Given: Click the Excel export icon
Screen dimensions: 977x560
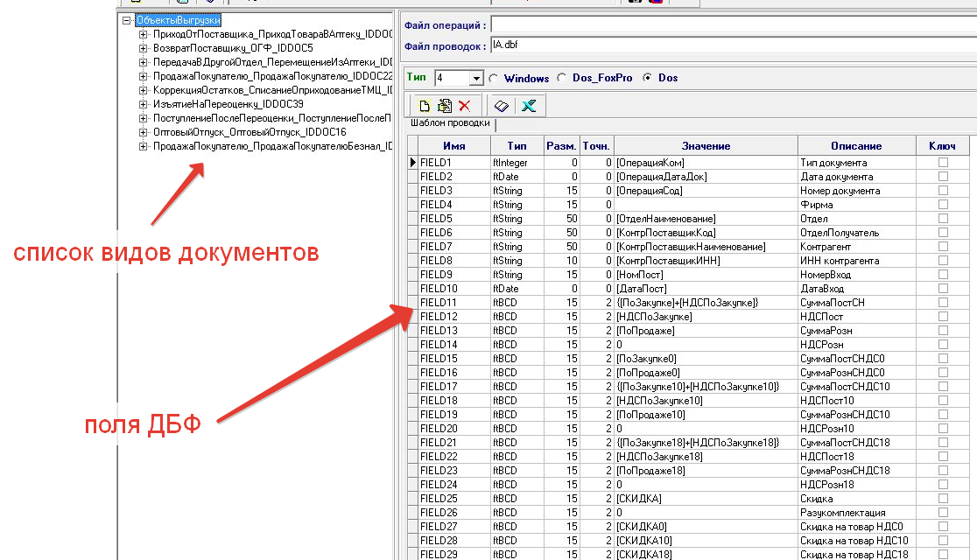Looking at the screenshot, I should pos(528,106).
